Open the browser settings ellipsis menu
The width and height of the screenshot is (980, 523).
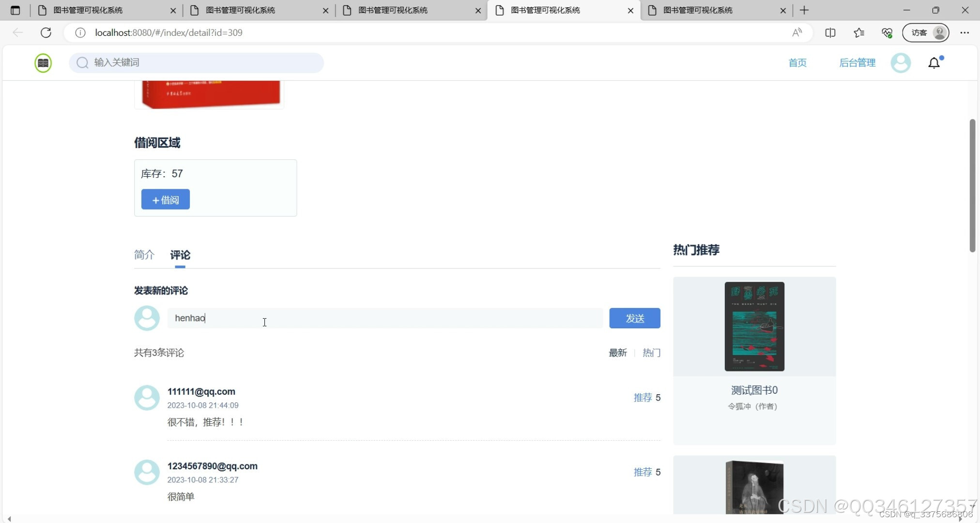pyautogui.click(x=965, y=32)
